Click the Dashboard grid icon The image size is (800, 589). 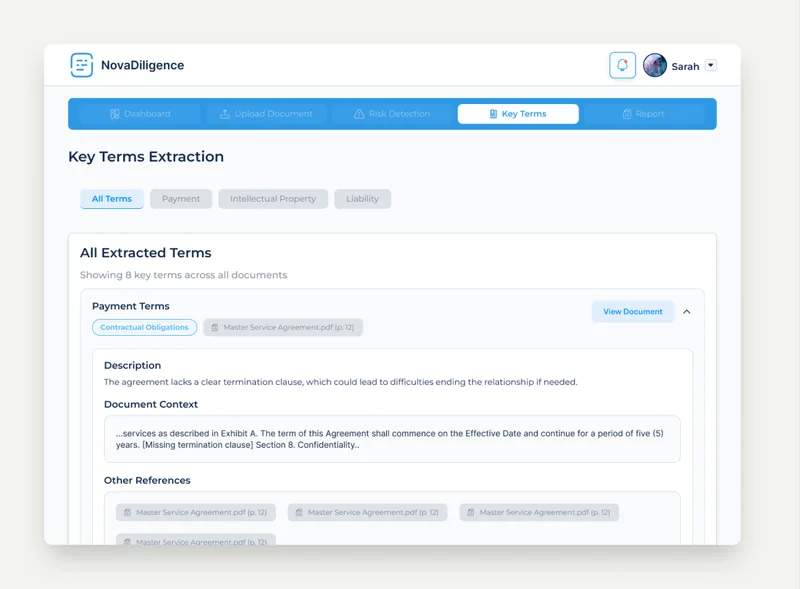click(x=115, y=114)
